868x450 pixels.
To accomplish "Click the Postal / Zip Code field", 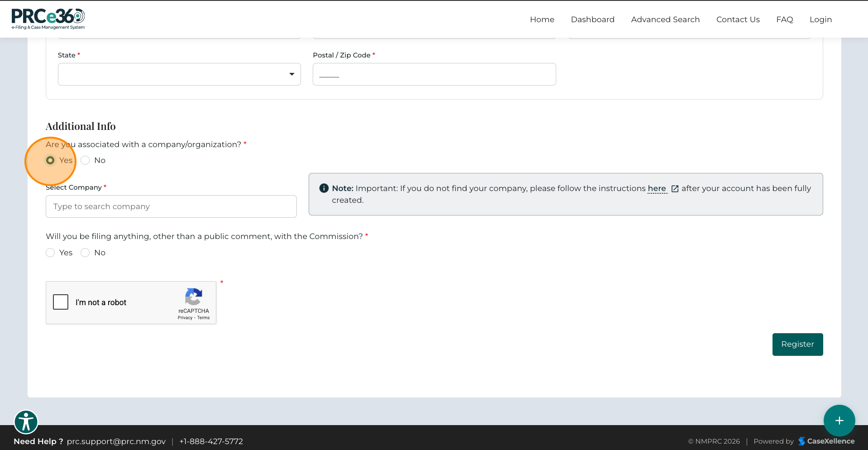I will [x=434, y=74].
